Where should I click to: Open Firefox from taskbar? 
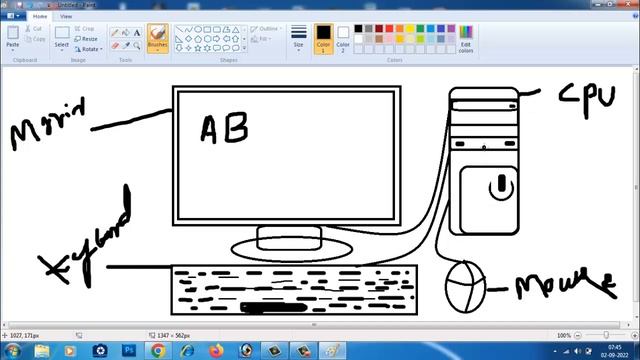click(216, 351)
